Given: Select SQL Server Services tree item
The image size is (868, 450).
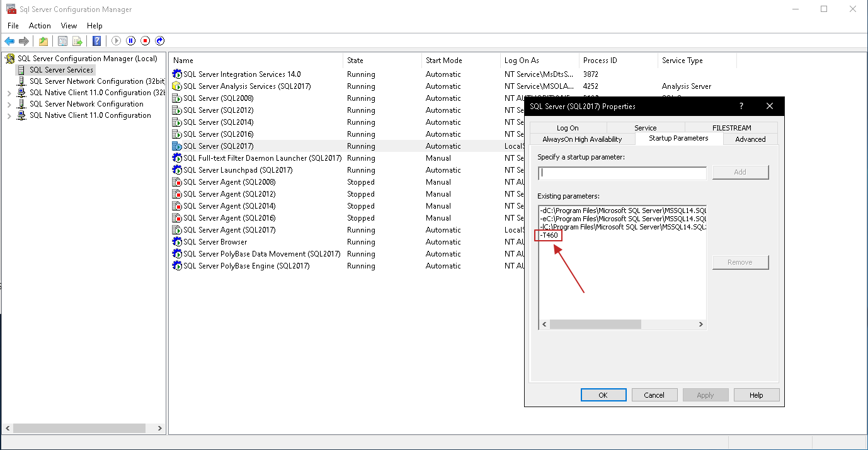Looking at the screenshot, I should point(61,70).
